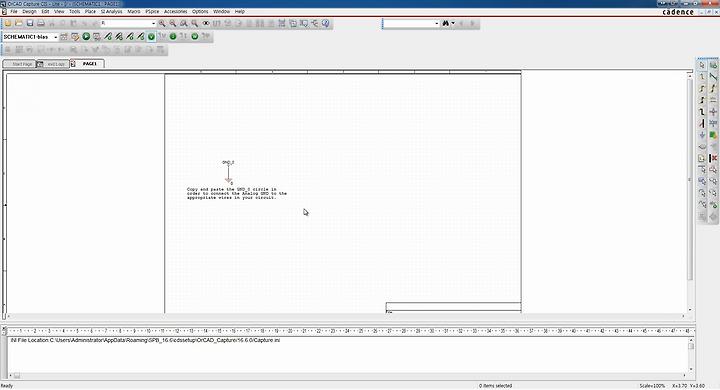Run PSpice simulation green play button
This screenshot has width=720, height=390.
(86, 36)
